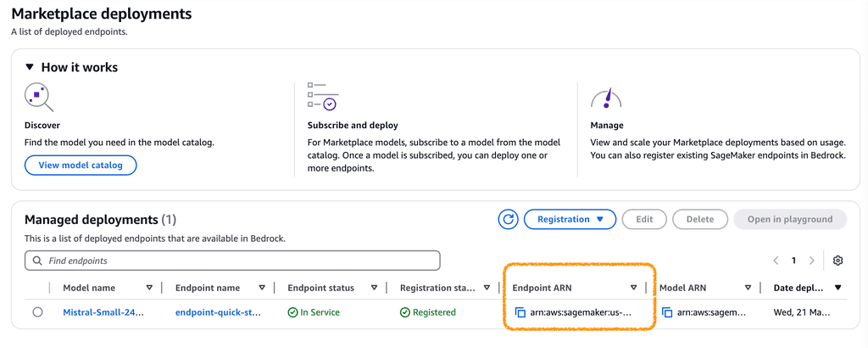This screenshot has height=348, width=868.
Task: Sort by Endpoint status column
Action: pyautogui.click(x=374, y=288)
